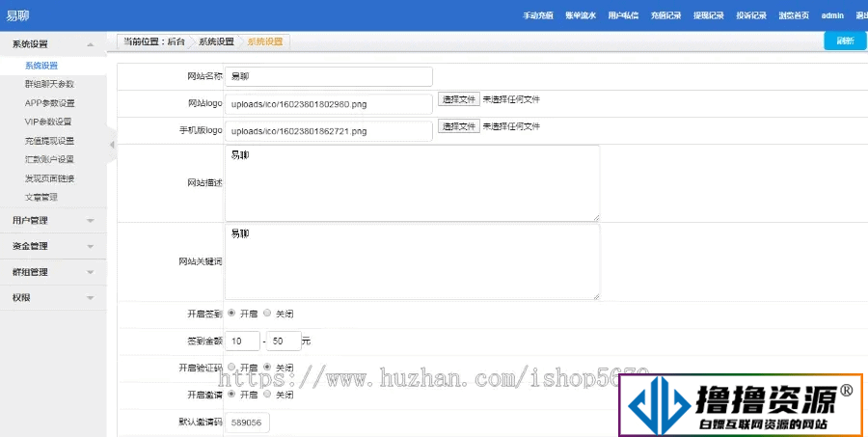Viewport: 868px width, 437px height.
Task: Select 关闭 for 开启签到
Action: click(267, 313)
